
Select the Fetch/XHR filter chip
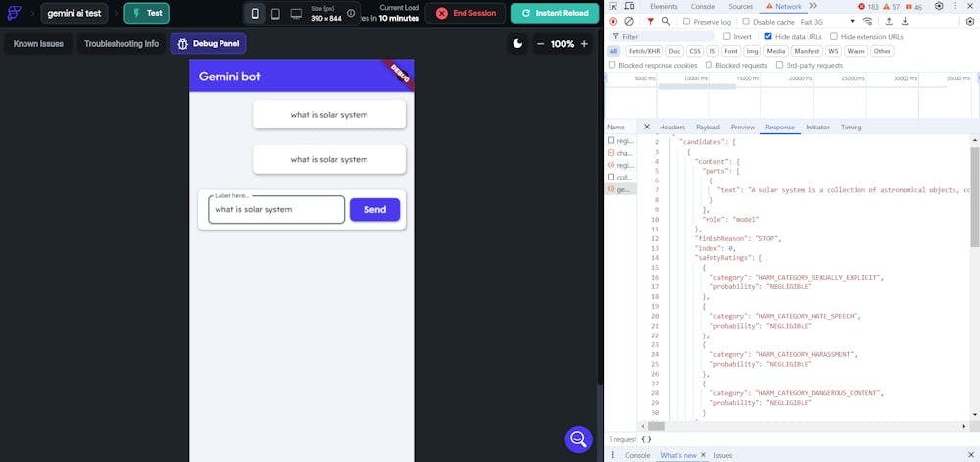point(643,51)
